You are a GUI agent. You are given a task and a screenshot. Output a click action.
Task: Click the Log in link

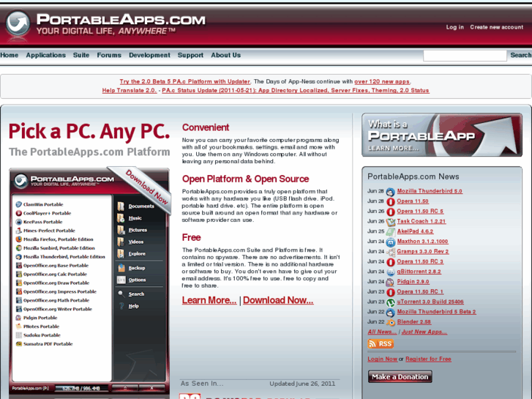454,27
